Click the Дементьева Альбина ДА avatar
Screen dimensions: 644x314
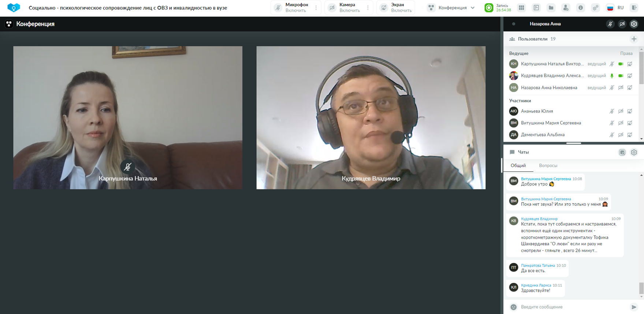(514, 135)
